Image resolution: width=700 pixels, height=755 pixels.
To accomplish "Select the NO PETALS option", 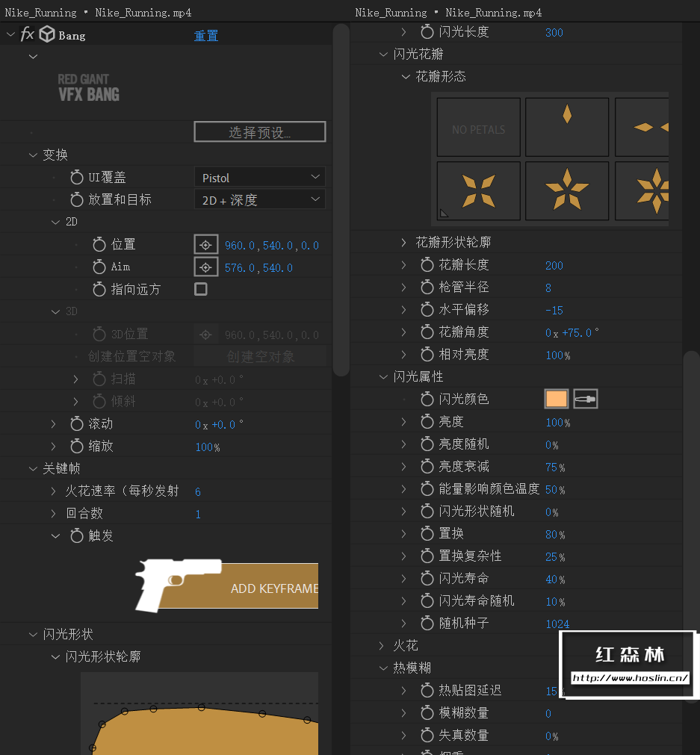I will [478, 127].
